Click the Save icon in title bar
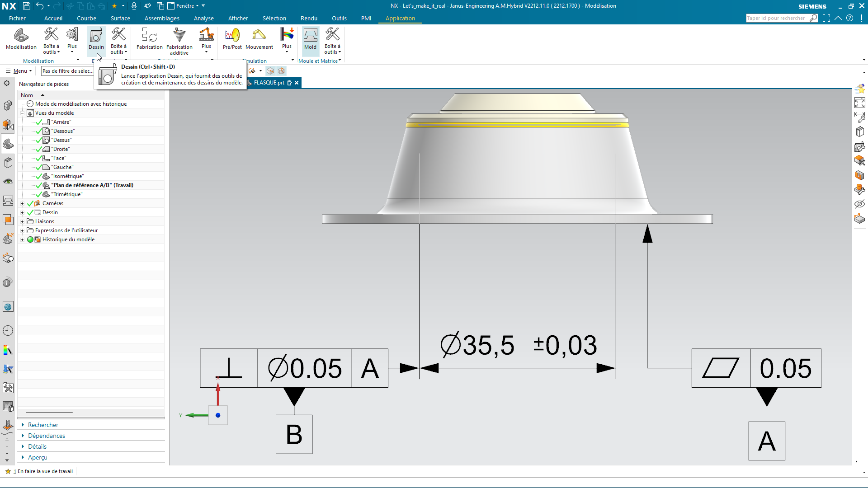868x488 pixels. coord(27,6)
